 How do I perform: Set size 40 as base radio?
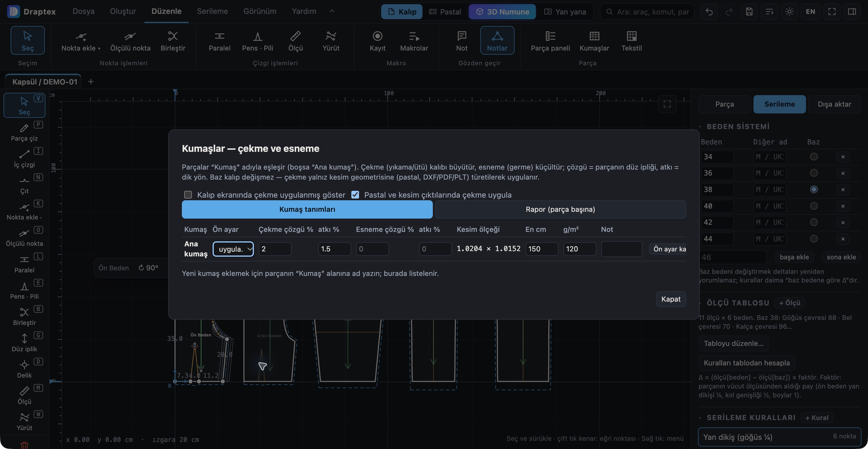click(x=814, y=206)
